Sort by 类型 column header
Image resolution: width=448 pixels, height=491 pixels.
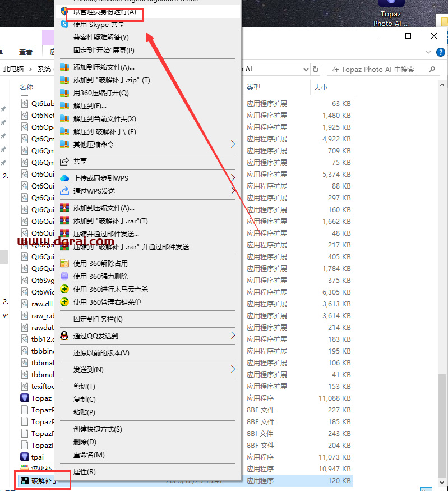[x=253, y=88]
